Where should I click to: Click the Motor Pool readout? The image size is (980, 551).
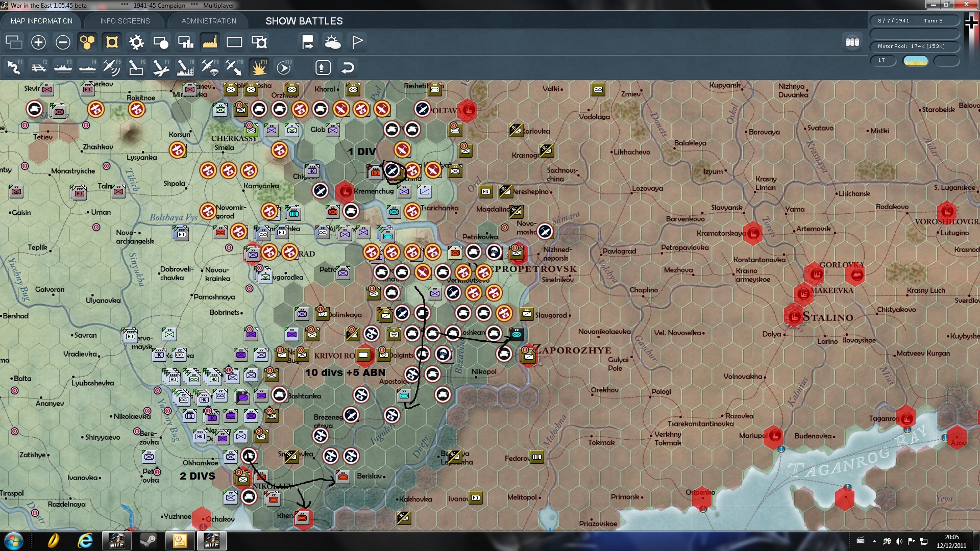click(915, 46)
